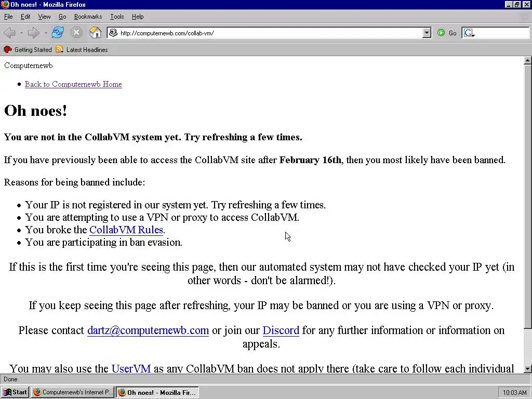Click the Oh noes! Mozilla Firefox taskbar button

157,392
